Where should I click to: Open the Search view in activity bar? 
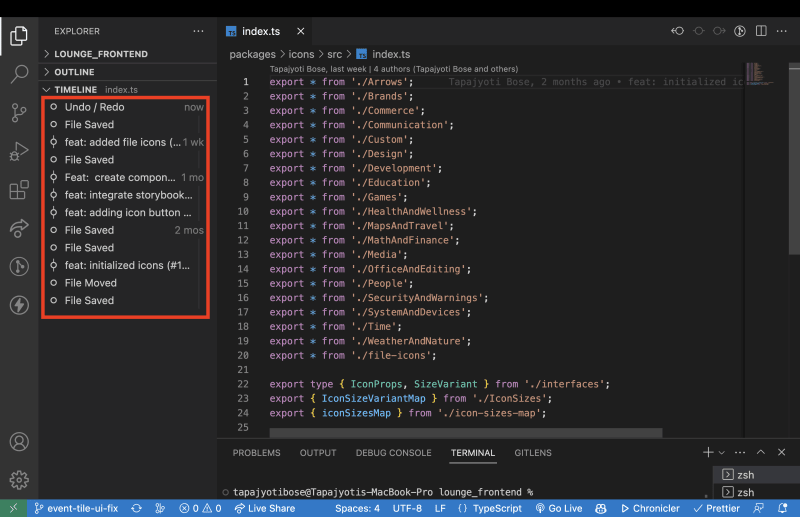click(19, 74)
